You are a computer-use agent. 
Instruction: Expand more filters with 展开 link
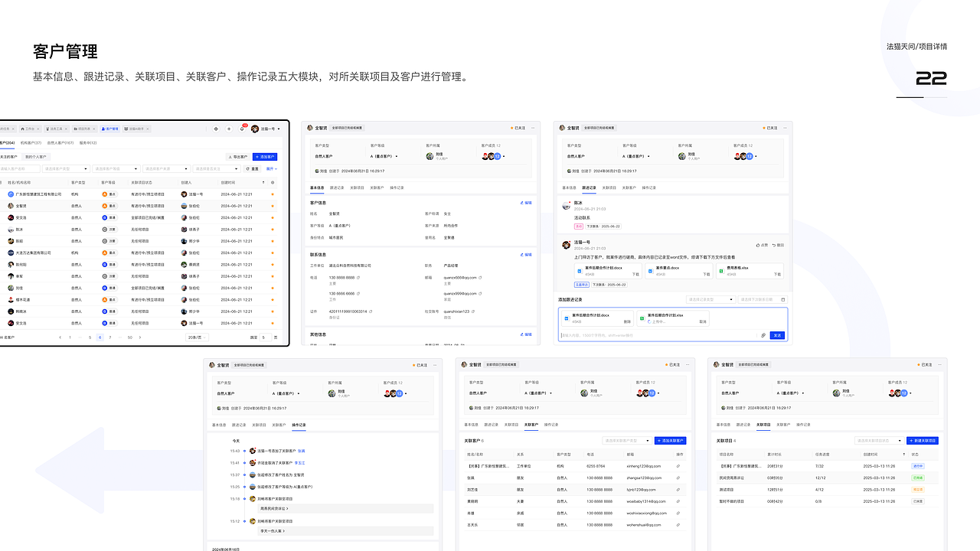[272, 168]
